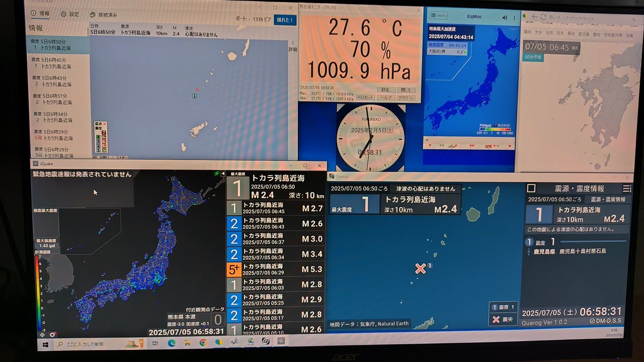The height and width of the screenshot is (362, 644).
Task: Select the 大分 tab in rain radar
Action: coord(538,33)
